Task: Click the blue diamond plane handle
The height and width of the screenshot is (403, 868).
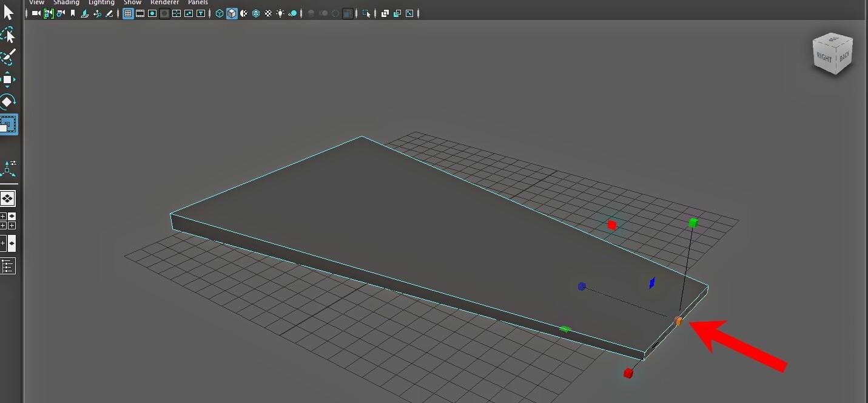Action: 652,283
